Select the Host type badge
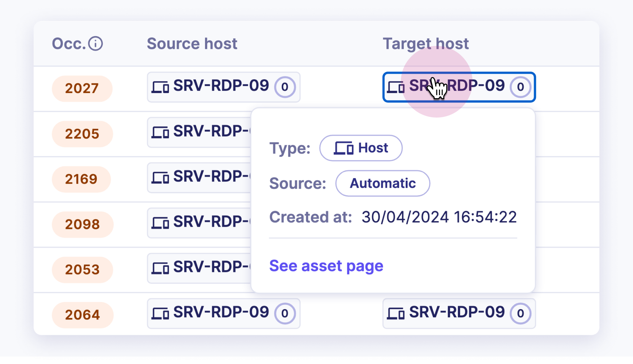The image size is (633, 364). click(x=361, y=148)
